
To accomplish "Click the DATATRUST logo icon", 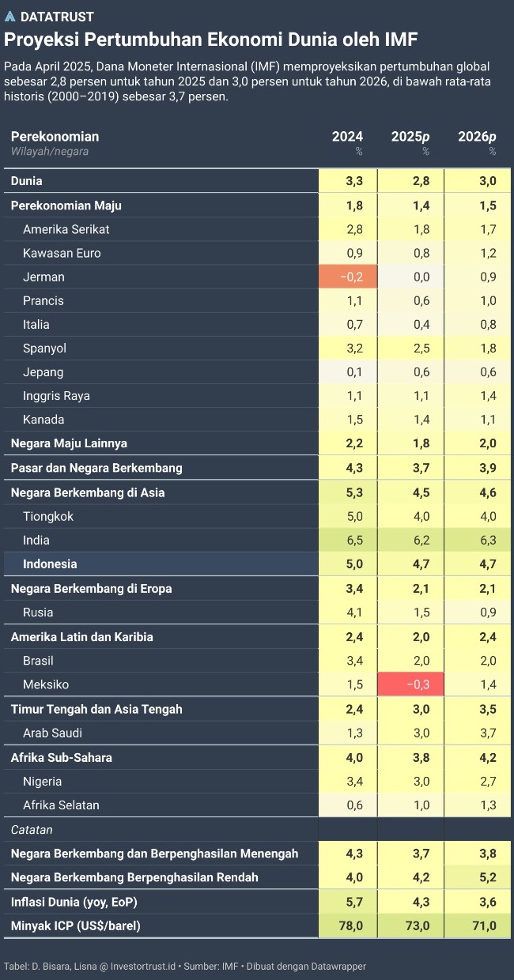I will [10, 17].
